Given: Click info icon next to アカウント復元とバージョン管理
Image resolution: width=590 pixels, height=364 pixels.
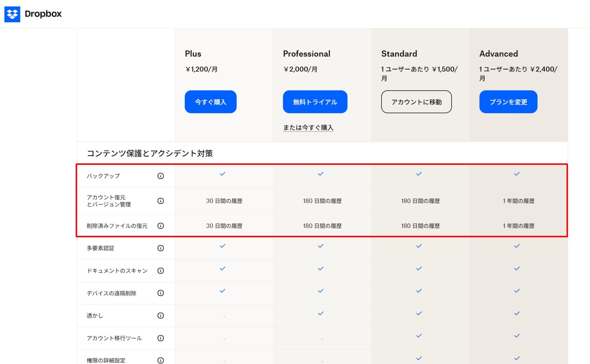Looking at the screenshot, I should (x=160, y=201).
